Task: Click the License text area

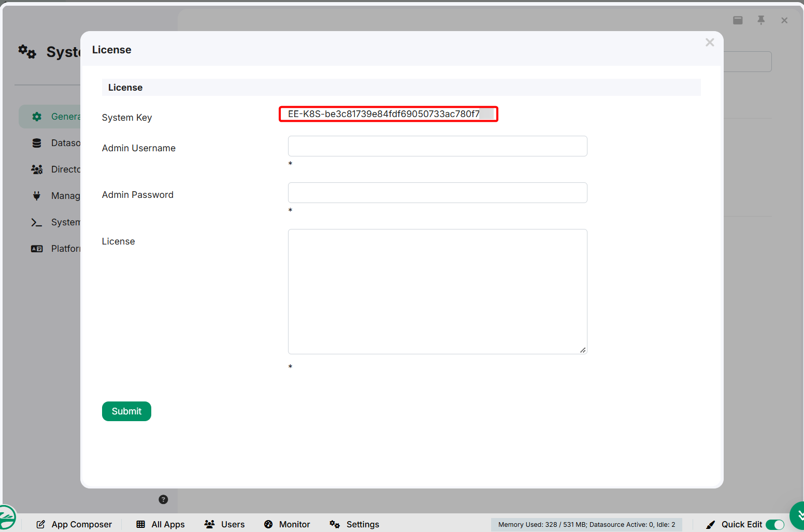Action: point(438,292)
